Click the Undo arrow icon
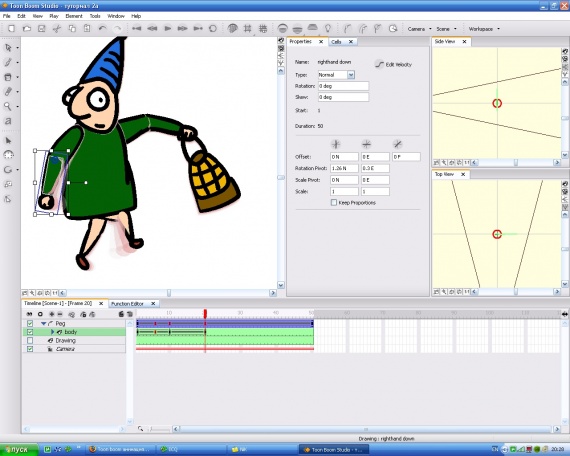This screenshot has height=456, width=570. pos(102,28)
